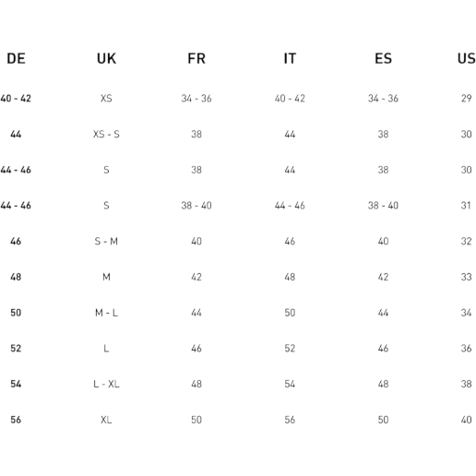The image size is (476, 476).
Task: Click FR size 34 - 36
Action: point(196,99)
